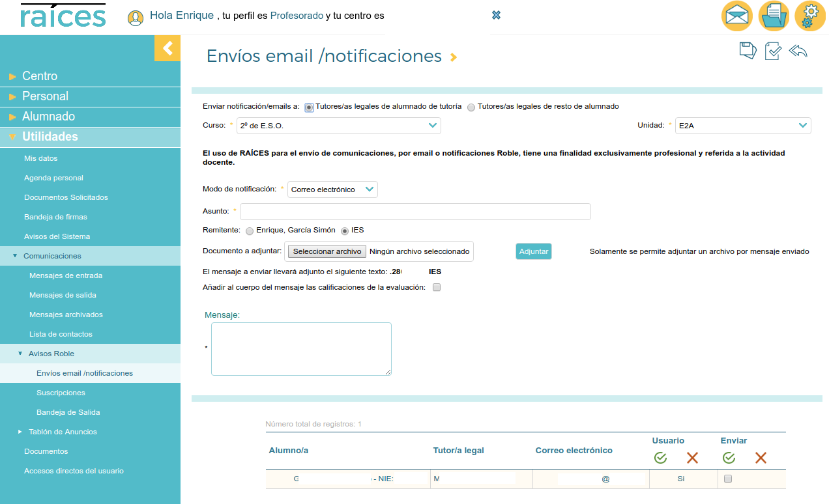Image resolution: width=829 pixels, height=504 pixels.
Task: Click the Adjuntar button
Action: pos(533,251)
